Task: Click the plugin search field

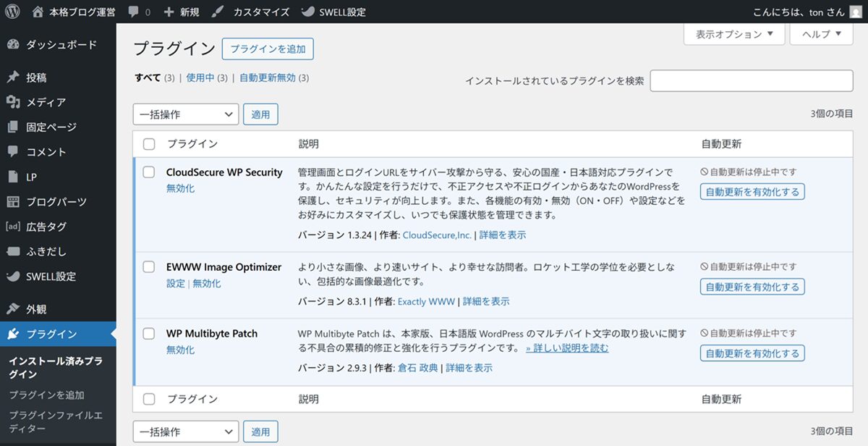Action: click(751, 81)
